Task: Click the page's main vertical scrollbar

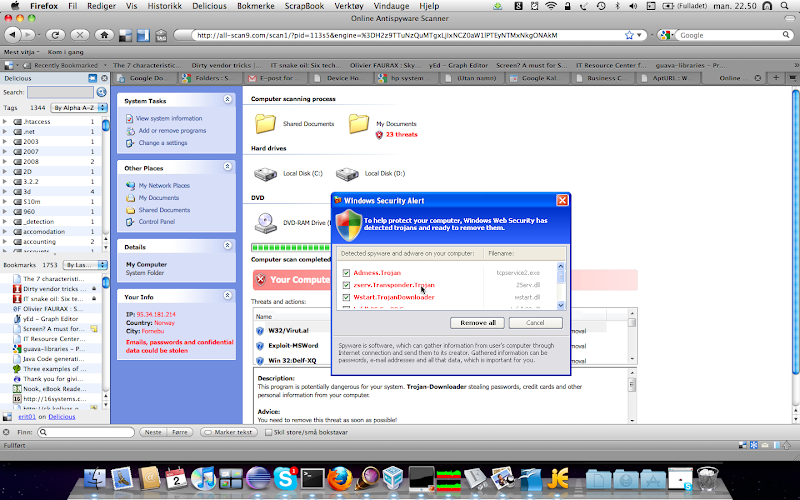Action: pos(795,230)
